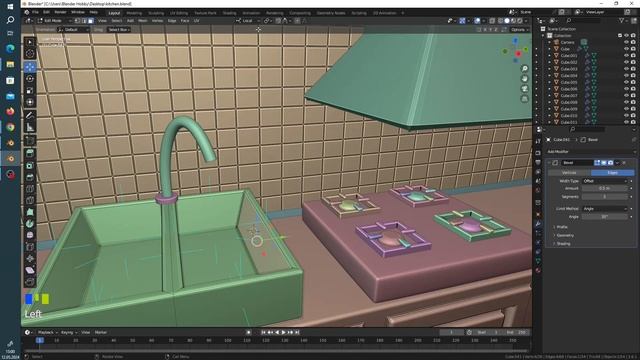640x360 pixels.
Task: Jump to the timeline start frame
Action: tap(264, 332)
